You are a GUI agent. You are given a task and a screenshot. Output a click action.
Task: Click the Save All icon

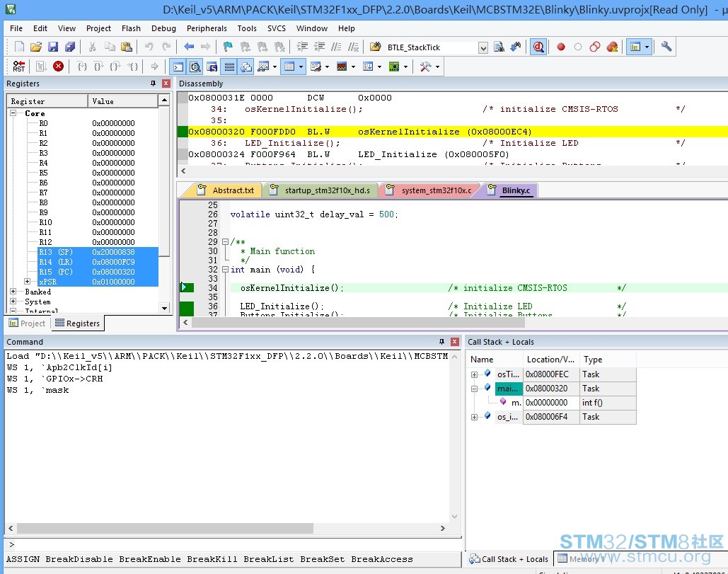[x=69, y=47]
